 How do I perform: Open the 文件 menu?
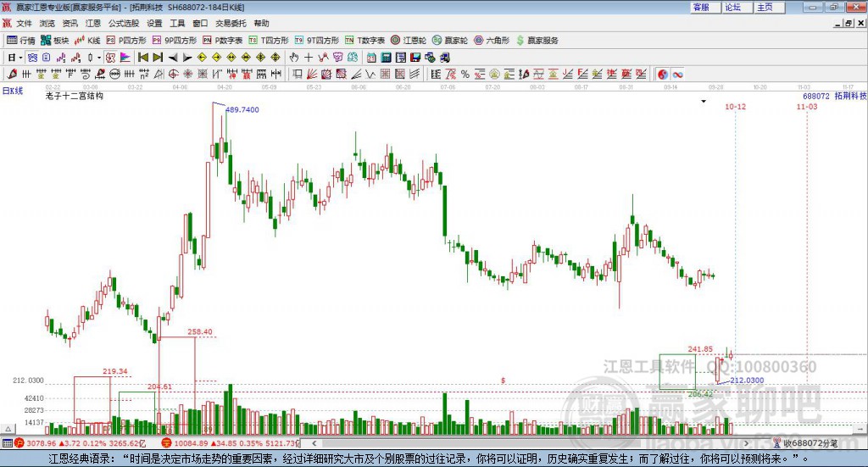[25, 23]
